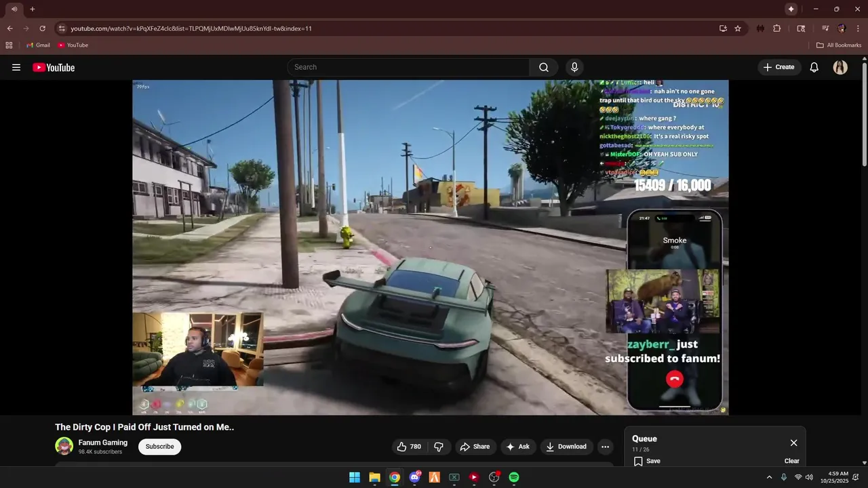Screen dimensions: 868x488
Task: Subscribe to Fanum Gaming
Action: click(x=160, y=447)
